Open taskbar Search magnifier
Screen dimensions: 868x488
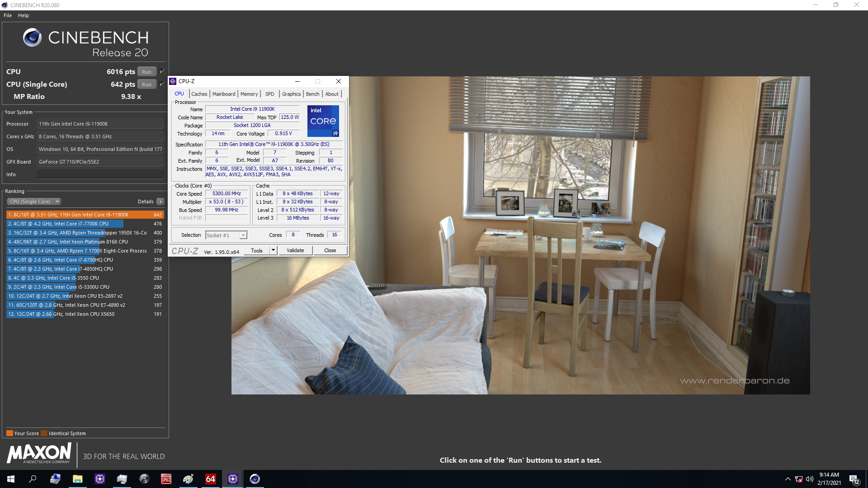tap(33, 479)
